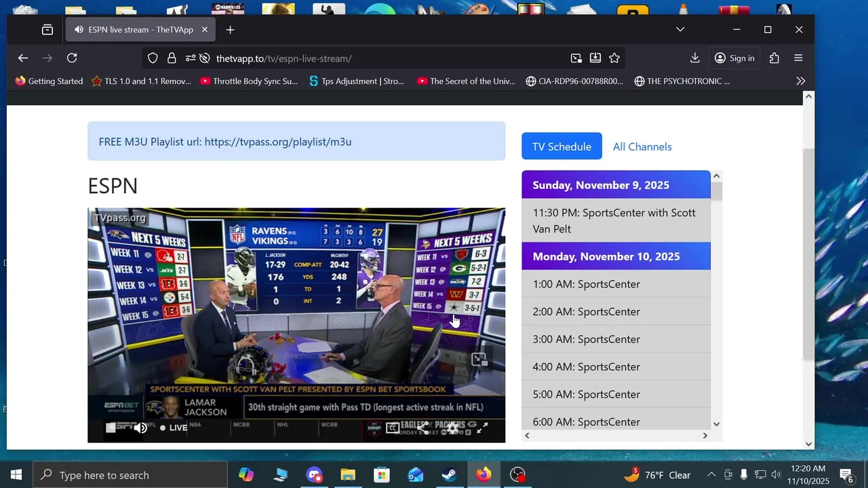This screenshot has width=868, height=488.
Task: Close the ESPN live stream tab
Action: coord(204,30)
